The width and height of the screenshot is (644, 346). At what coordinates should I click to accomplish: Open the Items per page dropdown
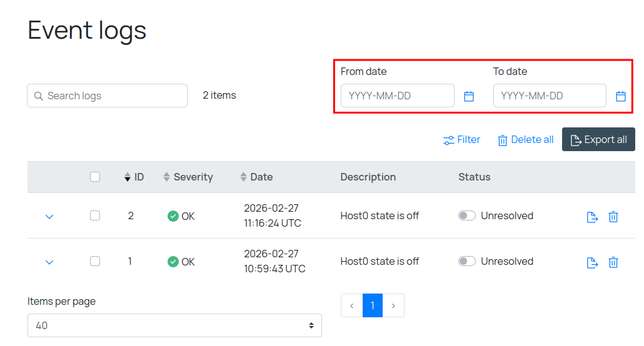click(174, 325)
